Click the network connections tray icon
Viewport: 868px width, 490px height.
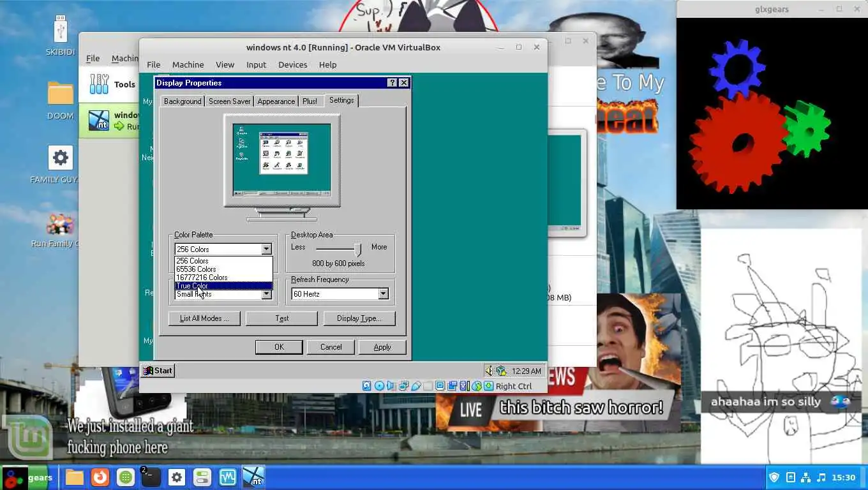point(805,477)
